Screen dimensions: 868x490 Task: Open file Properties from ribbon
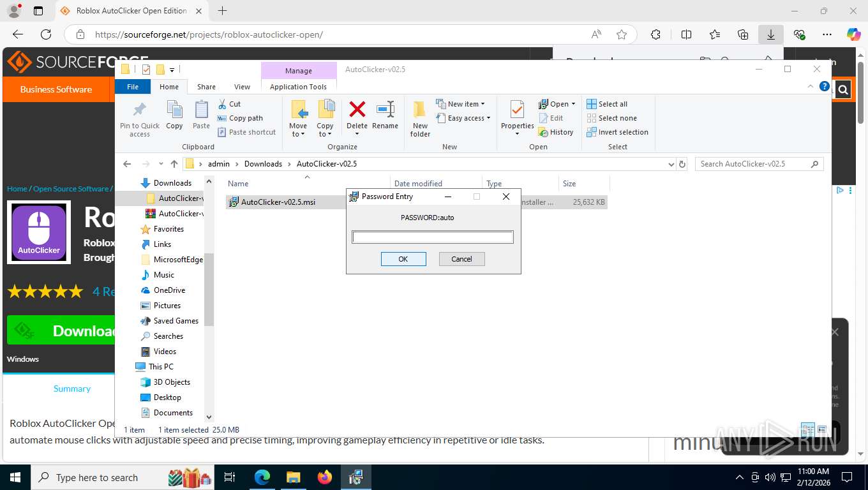click(517, 119)
